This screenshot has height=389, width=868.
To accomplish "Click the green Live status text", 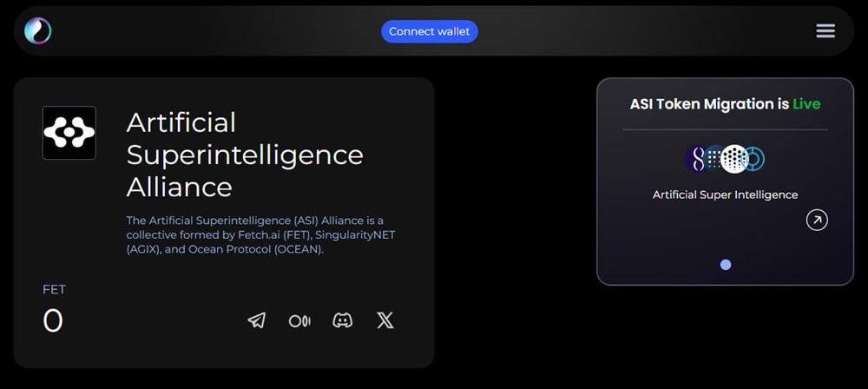I will pyautogui.click(x=806, y=104).
